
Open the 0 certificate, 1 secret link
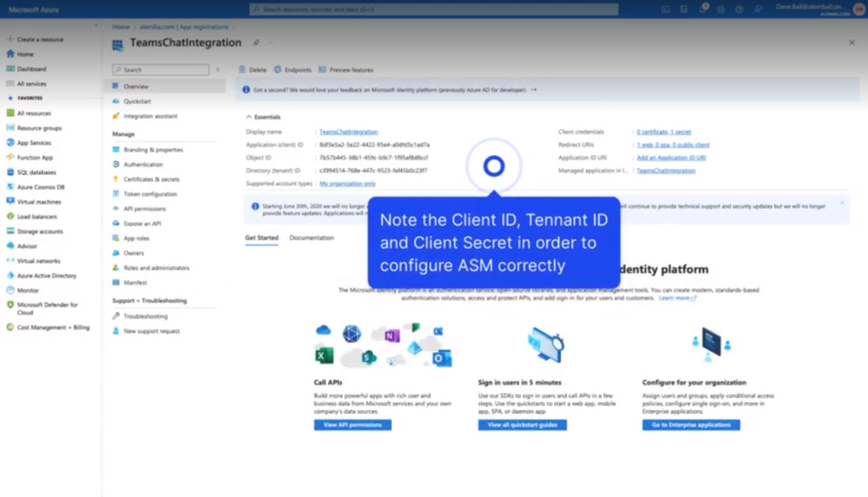pyautogui.click(x=664, y=132)
